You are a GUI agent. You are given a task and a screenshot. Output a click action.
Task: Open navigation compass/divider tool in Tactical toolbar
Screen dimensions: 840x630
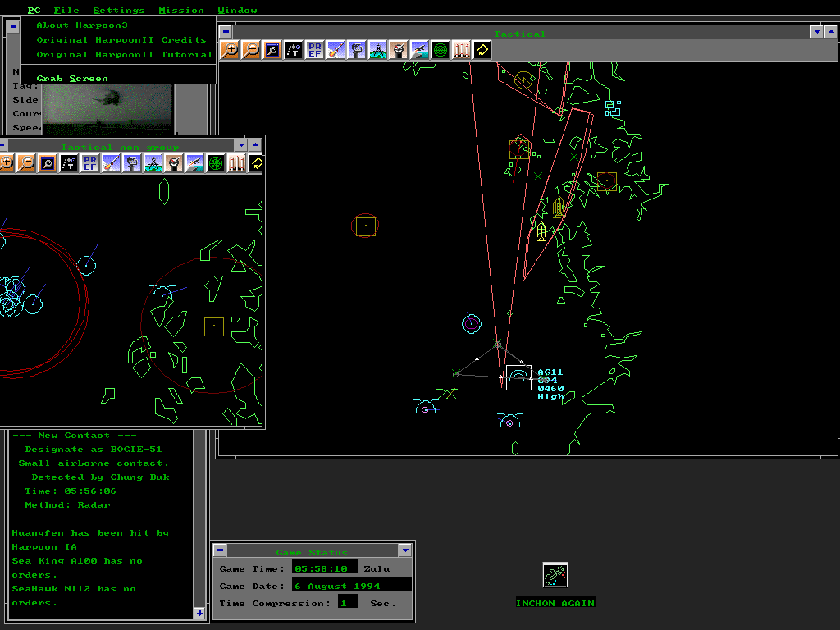(x=377, y=50)
